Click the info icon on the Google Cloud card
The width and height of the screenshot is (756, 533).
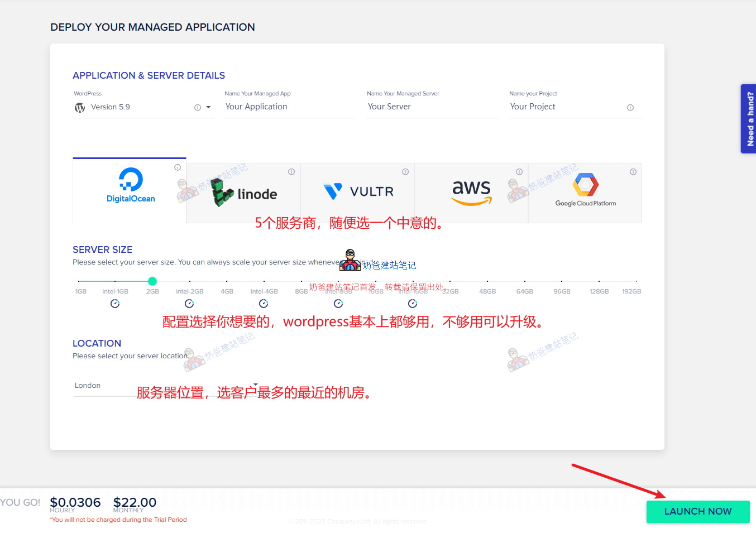(633, 172)
